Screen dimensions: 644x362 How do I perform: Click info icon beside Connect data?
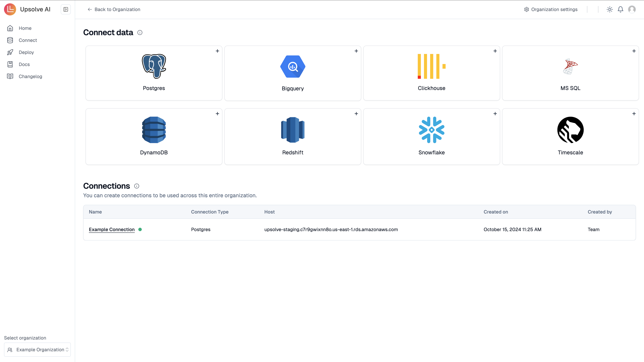point(140,33)
